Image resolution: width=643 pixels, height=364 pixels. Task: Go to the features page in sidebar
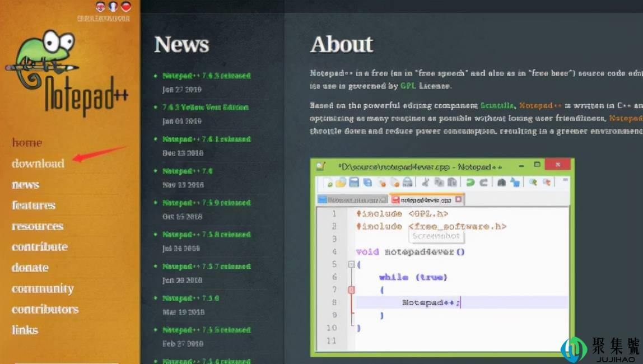34,205
